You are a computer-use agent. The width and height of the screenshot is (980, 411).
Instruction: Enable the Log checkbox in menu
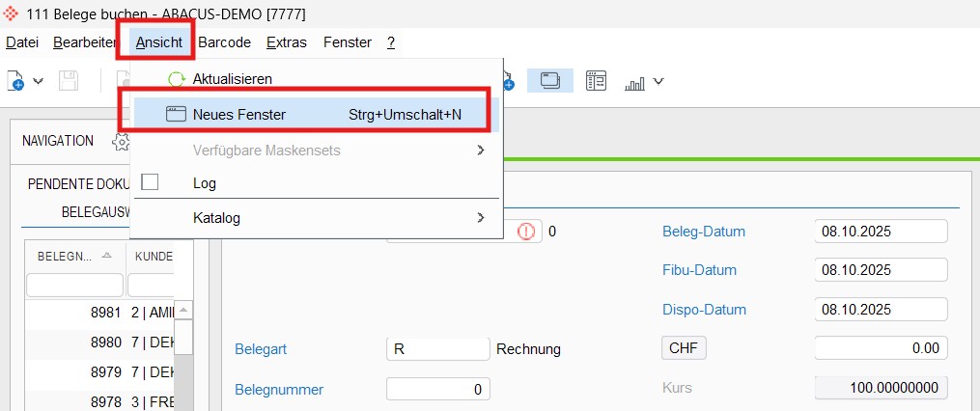click(150, 182)
